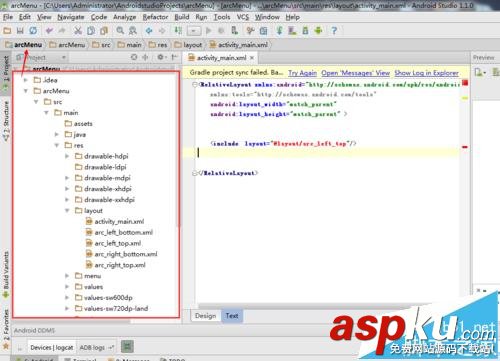Click the Undo toolbar icon

tap(49, 31)
